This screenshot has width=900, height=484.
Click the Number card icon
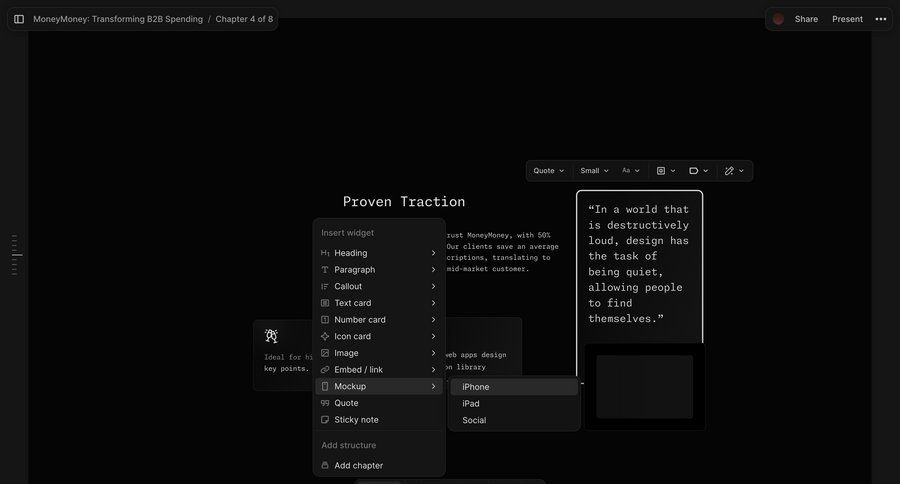coord(325,320)
